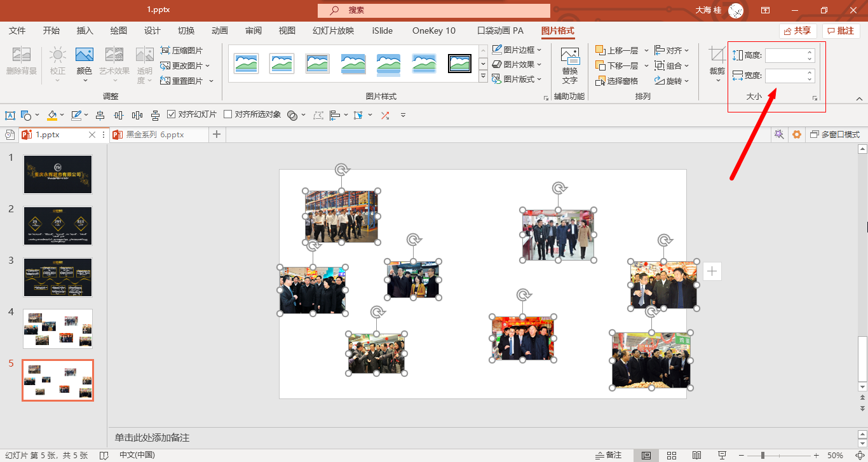Open the 动画 ribbon tab
Image resolution: width=868 pixels, height=462 pixels.
coord(219,31)
